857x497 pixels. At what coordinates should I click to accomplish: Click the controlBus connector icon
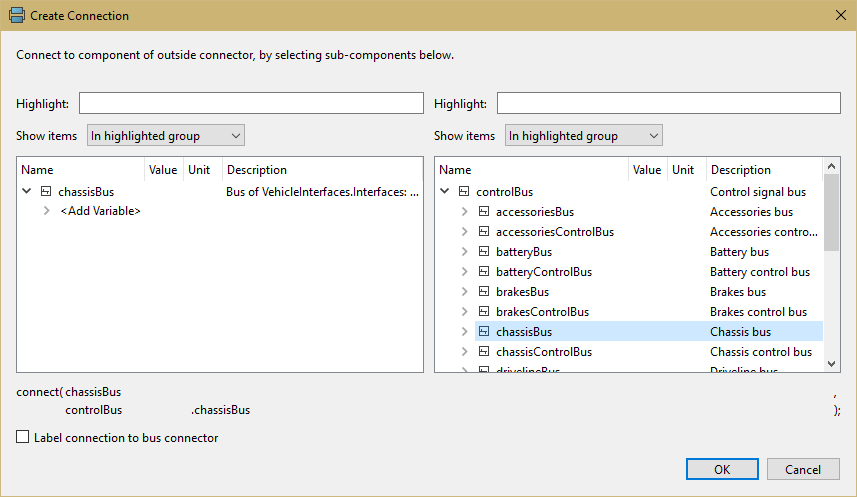point(464,192)
